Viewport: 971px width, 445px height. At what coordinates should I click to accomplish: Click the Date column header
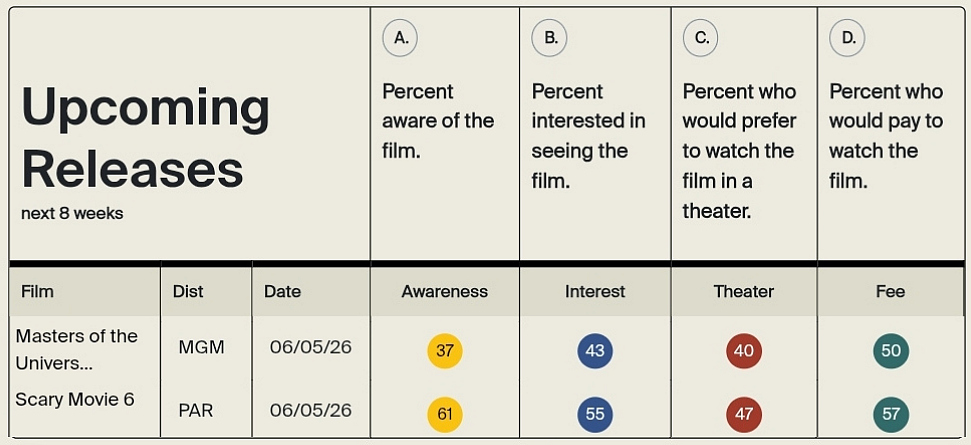click(x=282, y=292)
